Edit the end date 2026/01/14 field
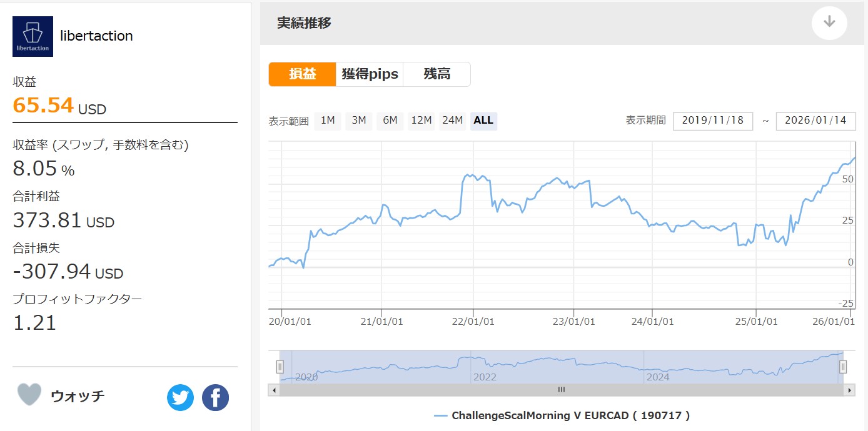The image size is (868, 431). [815, 121]
